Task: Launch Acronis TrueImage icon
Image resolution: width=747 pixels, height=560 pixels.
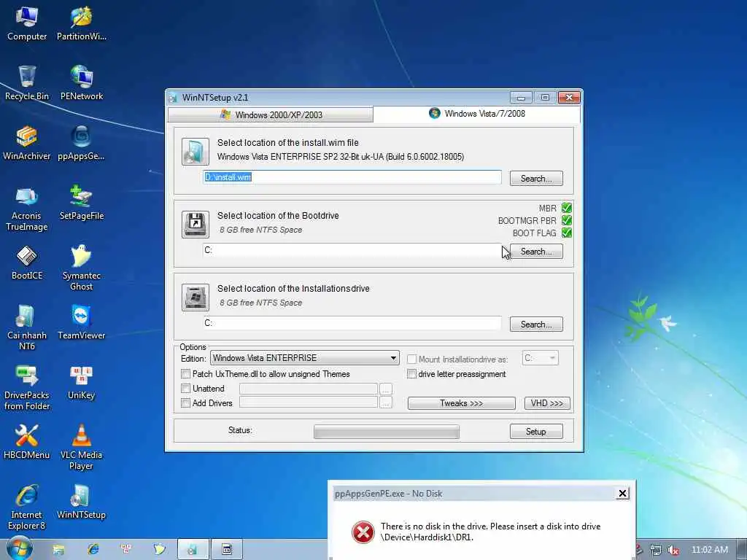Action: 27,209
